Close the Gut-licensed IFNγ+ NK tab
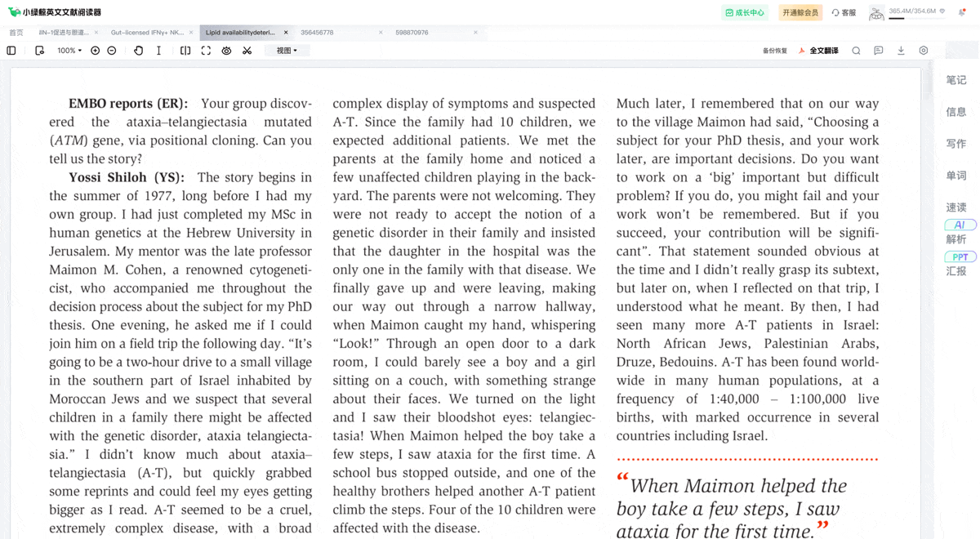This screenshot has height=539, width=980. coord(191,33)
